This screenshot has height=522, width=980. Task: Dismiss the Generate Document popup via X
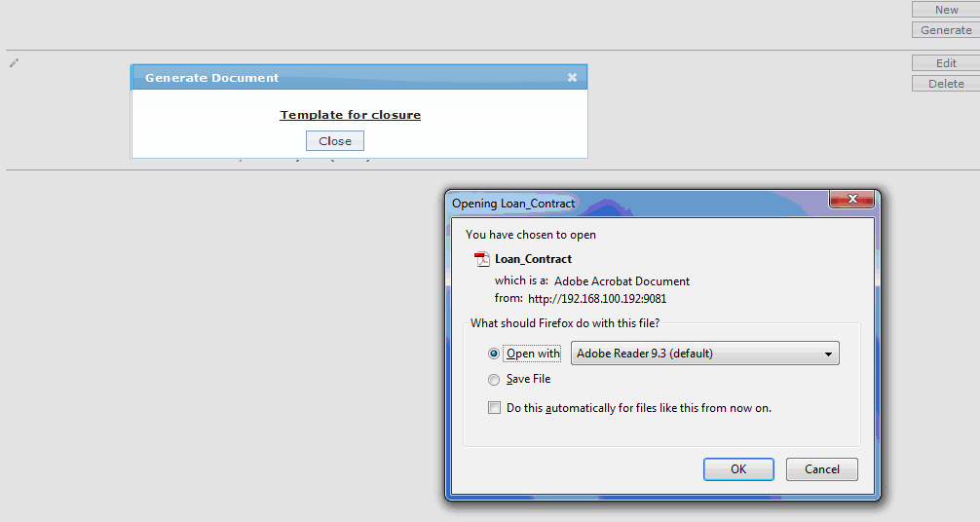572,77
